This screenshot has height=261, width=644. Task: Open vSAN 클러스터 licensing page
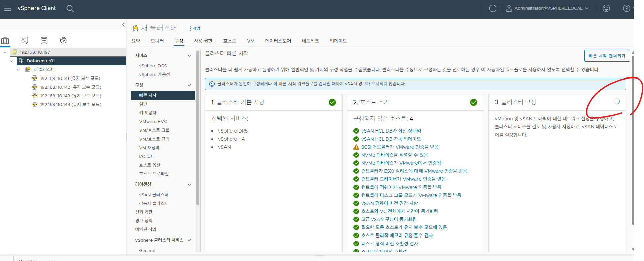coord(154,195)
